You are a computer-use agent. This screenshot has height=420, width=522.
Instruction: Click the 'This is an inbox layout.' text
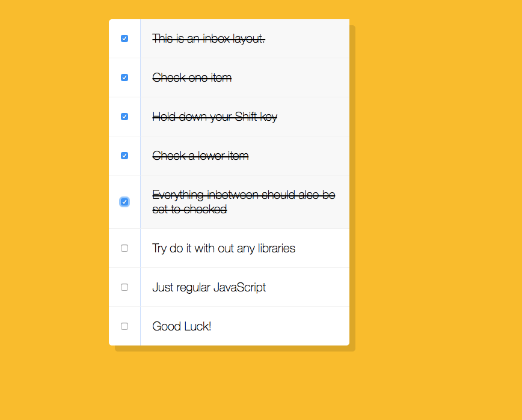209,38
